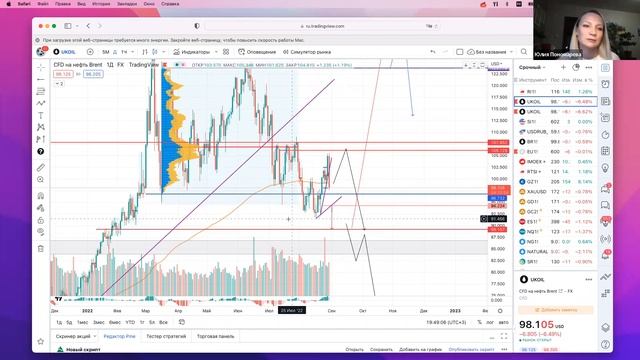This screenshot has width=640, height=360.
Task: Maximize the bottom panel
Action: [504, 336]
